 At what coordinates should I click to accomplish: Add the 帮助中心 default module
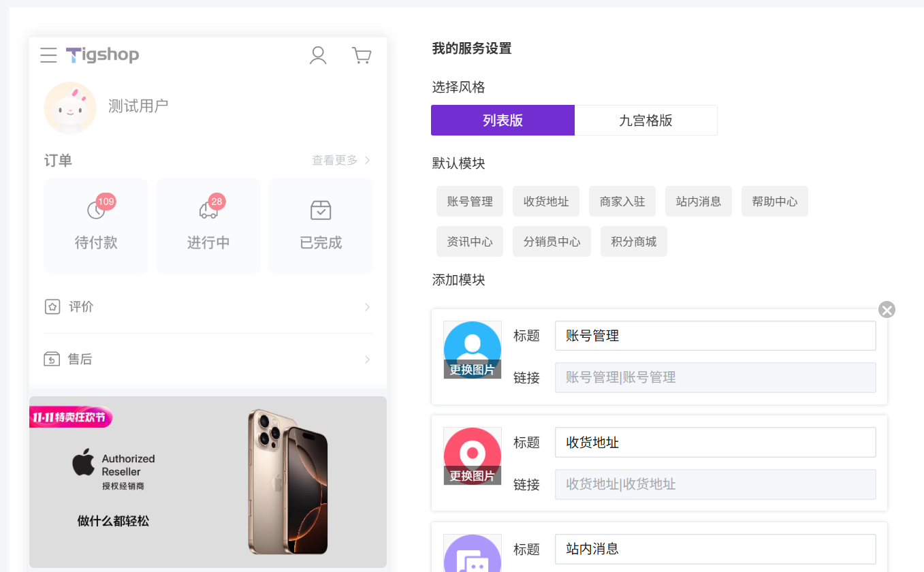(x=774, y=202)
